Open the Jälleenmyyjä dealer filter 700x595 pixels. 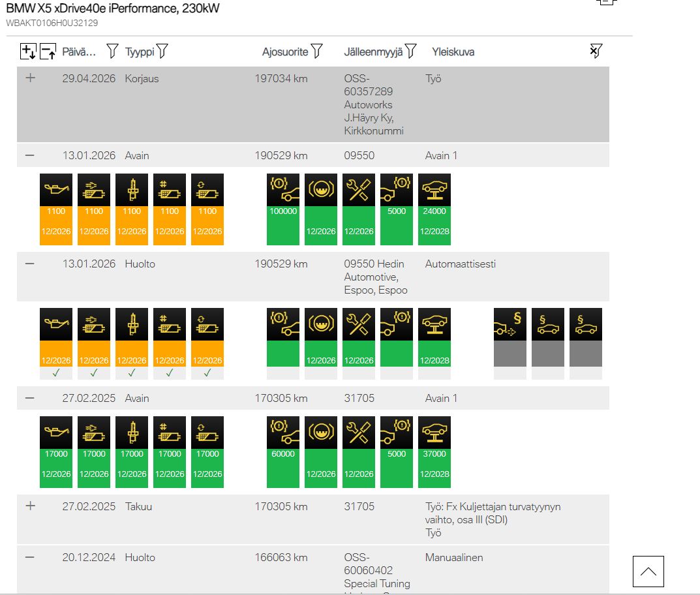coord(411,52)
